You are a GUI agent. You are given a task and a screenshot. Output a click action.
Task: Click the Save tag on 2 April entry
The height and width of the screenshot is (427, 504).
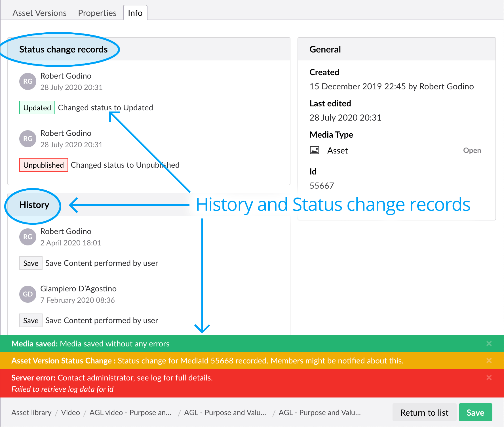31,263
